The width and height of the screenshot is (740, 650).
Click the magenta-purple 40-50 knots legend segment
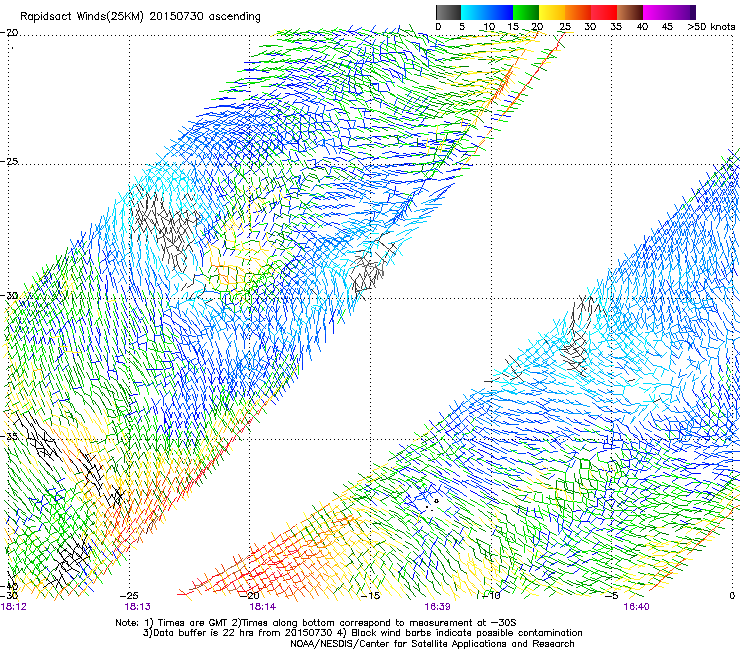pyautogui.click(x=669, y=12)
